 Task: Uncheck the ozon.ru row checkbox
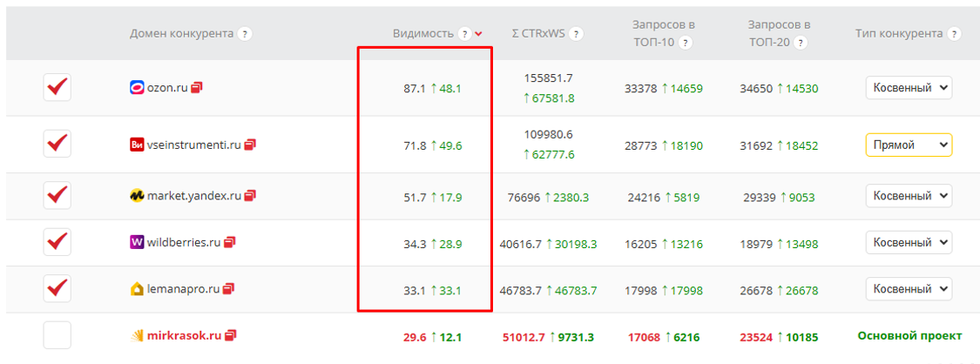(x=57, y=87)
